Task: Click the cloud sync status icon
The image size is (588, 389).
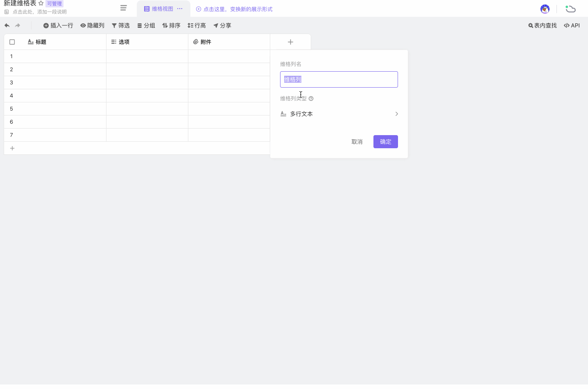Action: click(570, 9)
